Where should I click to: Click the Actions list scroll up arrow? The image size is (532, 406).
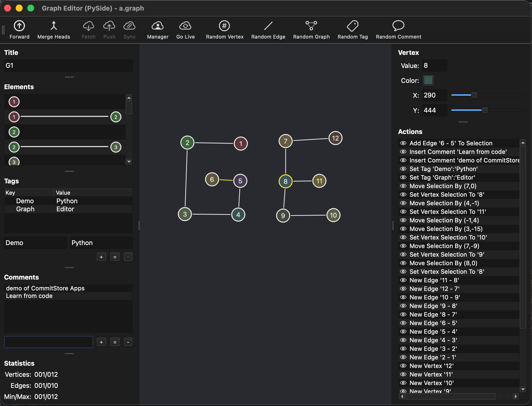point(523,143)
